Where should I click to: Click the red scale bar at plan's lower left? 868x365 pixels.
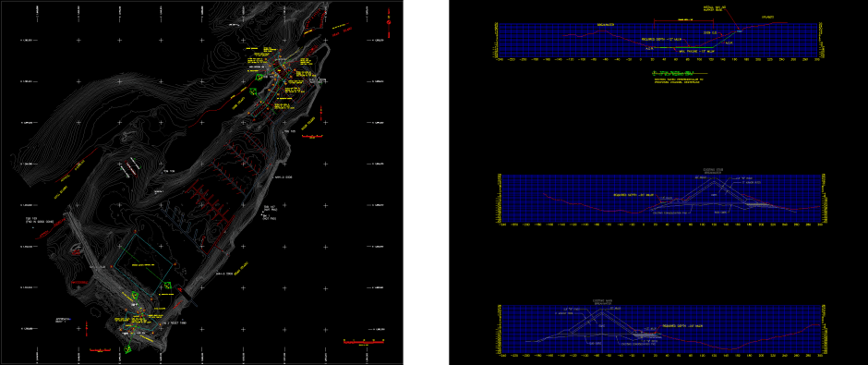(102, 349)
